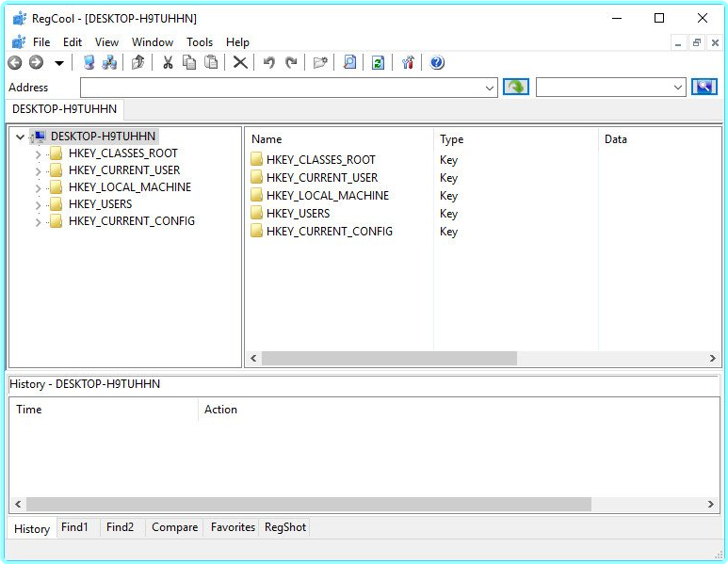
Task: Sort list by Type column header
Action: point(516,139)
